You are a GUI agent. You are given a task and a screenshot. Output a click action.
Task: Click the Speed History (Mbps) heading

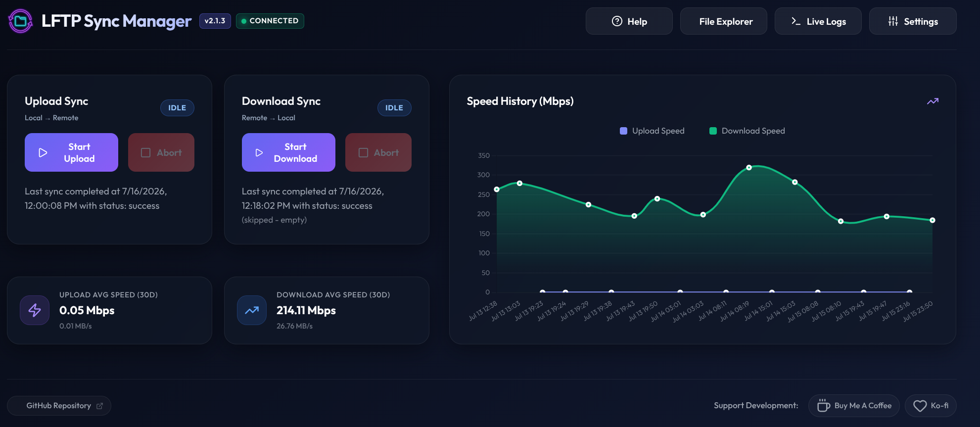point(520,101)
